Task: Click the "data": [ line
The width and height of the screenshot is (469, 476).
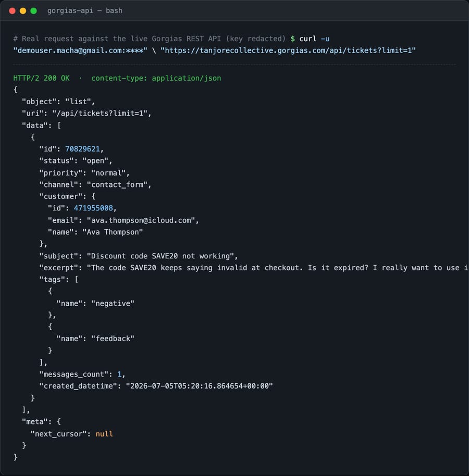Action: 41,126
